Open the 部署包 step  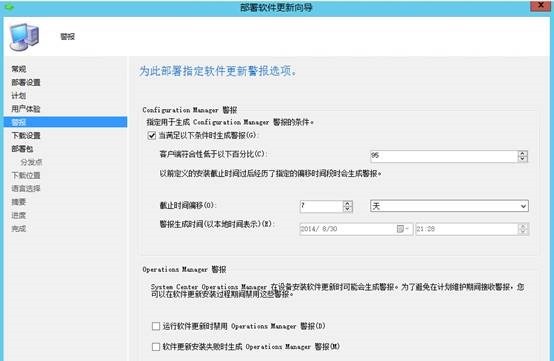[22, 149]
